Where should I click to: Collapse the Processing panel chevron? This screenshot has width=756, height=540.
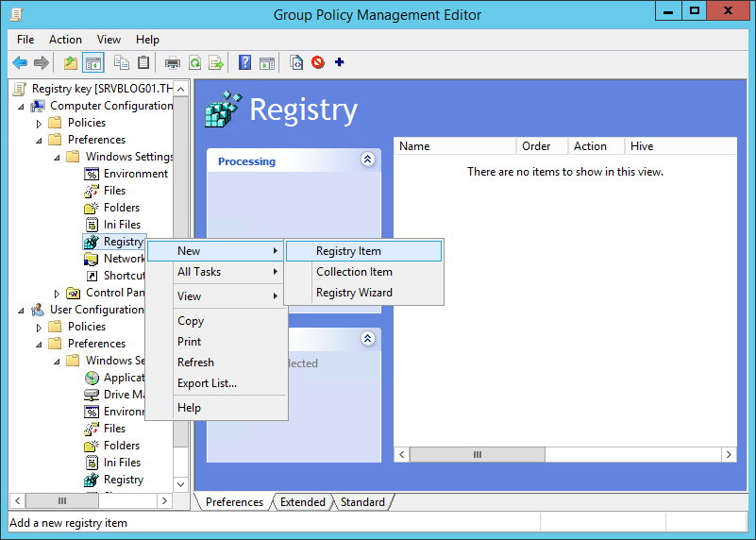[x=368, y=160]
